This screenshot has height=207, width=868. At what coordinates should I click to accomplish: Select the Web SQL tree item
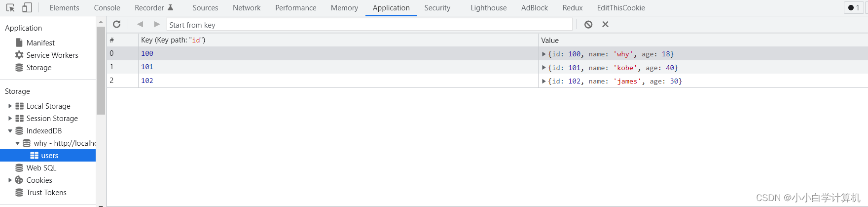41,168
